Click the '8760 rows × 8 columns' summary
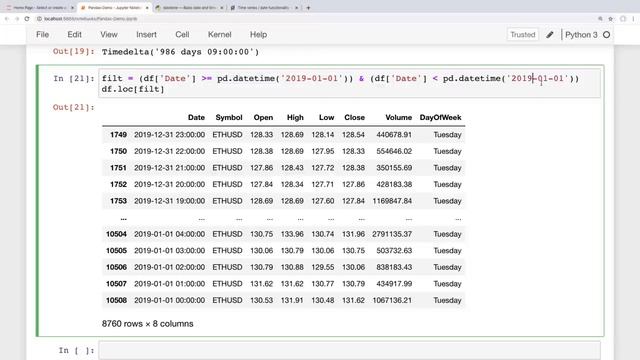640x360 pixels. click(x=147, y=324)
